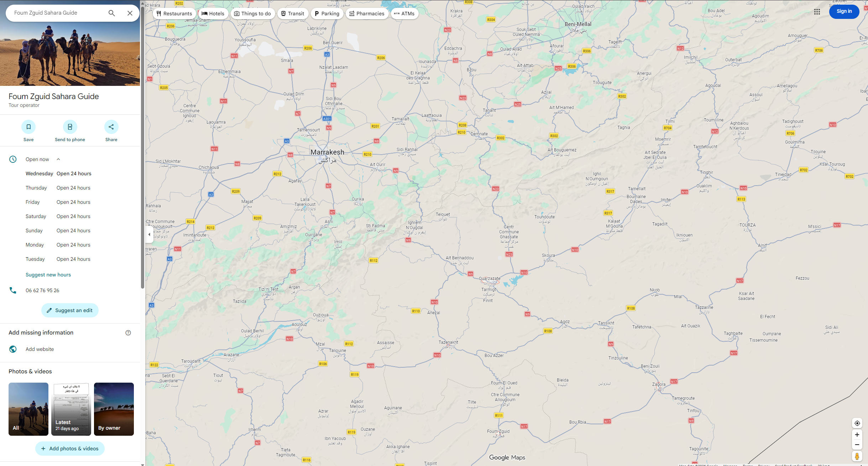
Task: Click the clock icon beside Open now
Action: pyautogui.click(x=13, y=159)
